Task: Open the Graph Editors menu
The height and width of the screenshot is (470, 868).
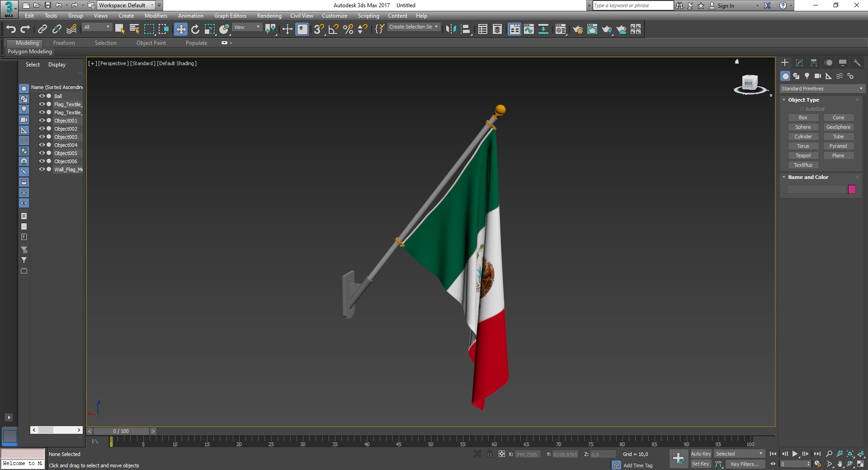Action: (x=230, y=16)
